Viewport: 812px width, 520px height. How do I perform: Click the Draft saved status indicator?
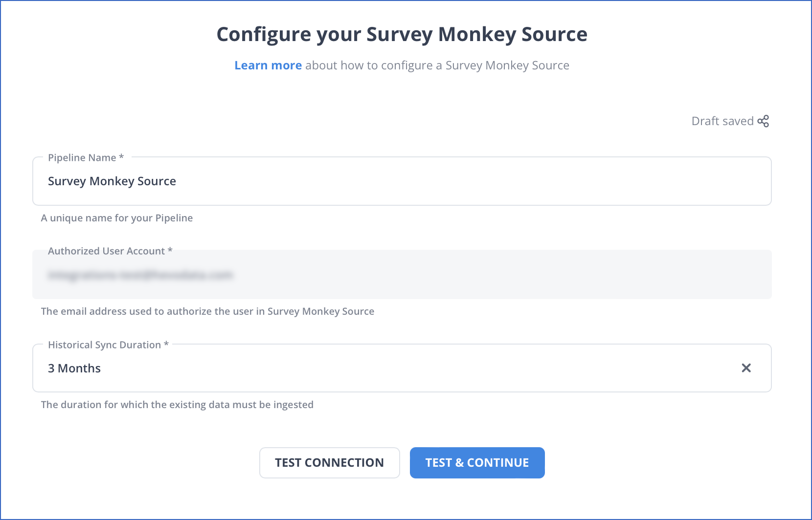(722, 121)
